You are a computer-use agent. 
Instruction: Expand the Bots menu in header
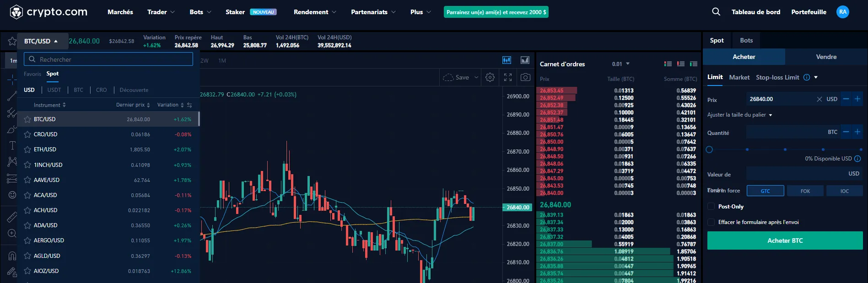click(200, 12)
